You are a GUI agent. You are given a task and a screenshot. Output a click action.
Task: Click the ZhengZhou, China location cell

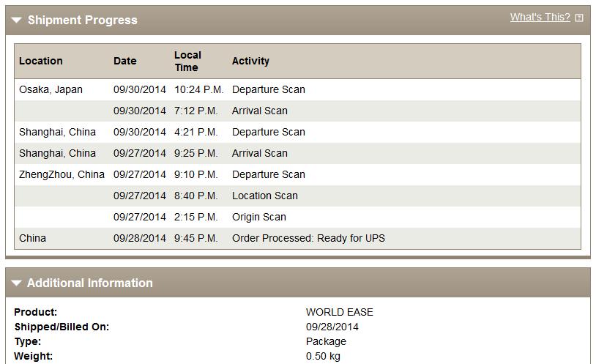62,174
